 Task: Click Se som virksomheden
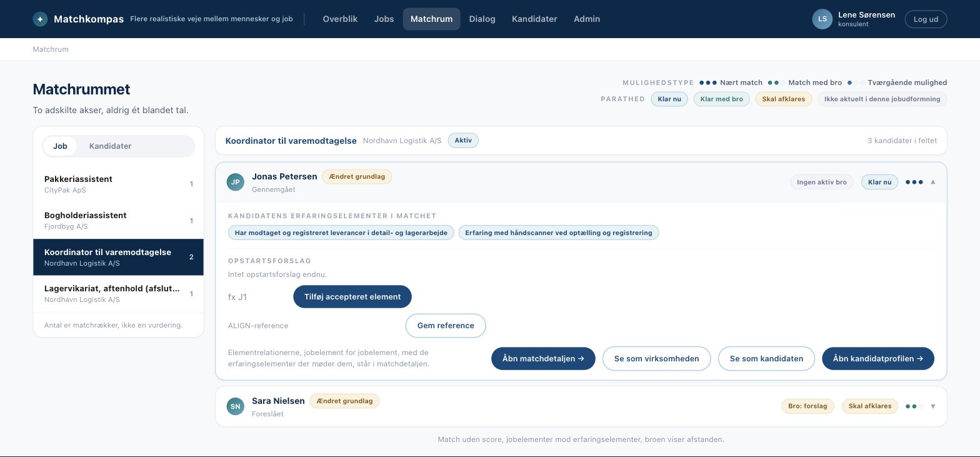pyautogui.click(x=656, y=358)
